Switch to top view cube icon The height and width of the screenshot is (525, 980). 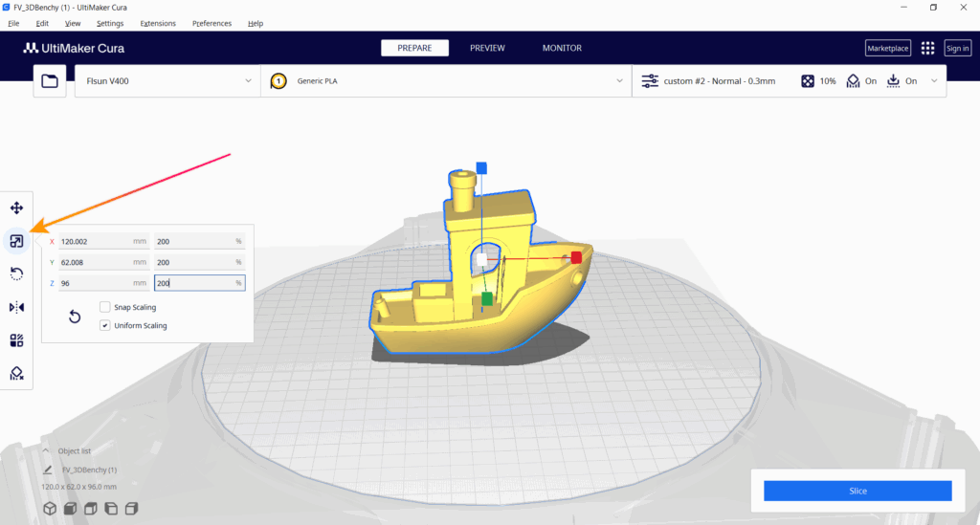point(91,509)
